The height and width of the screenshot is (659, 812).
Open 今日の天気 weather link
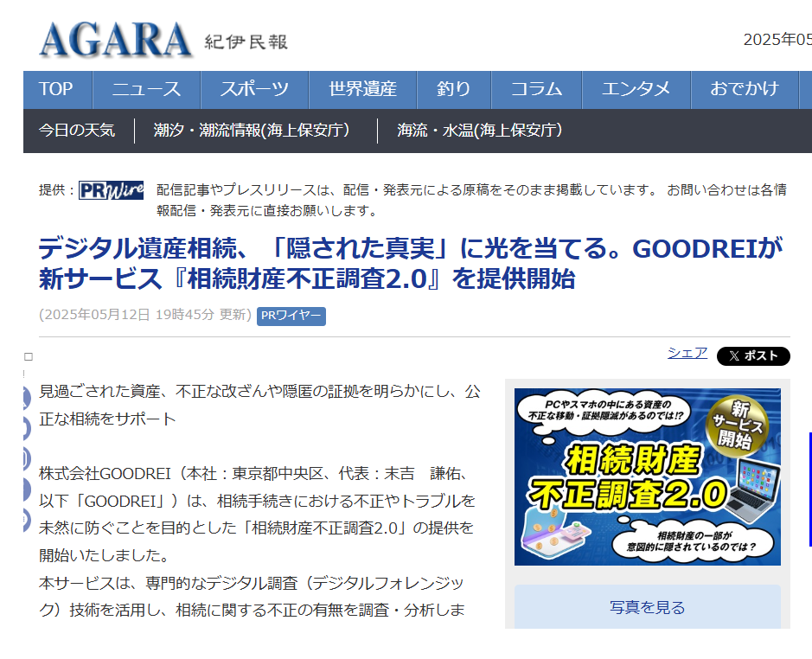(77, 131)
